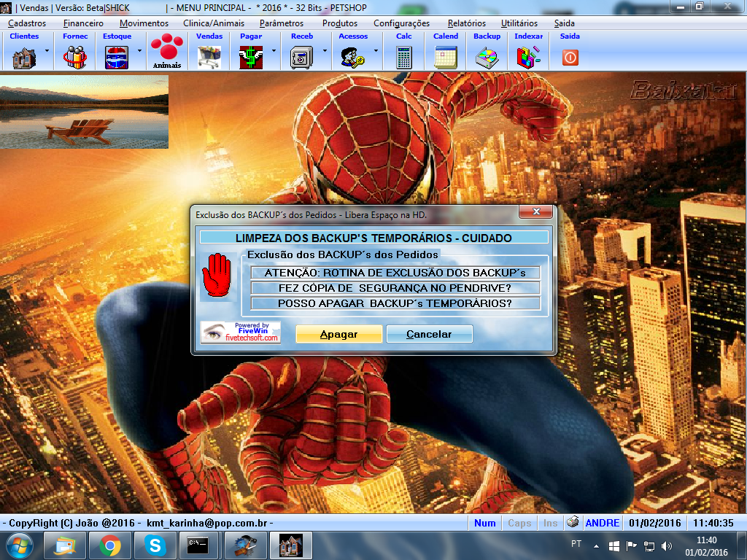The height and width of the screenshot is (560, 747).
Task: Launch the Vendas shopping cart icon
Action: (x=209, y=56)
